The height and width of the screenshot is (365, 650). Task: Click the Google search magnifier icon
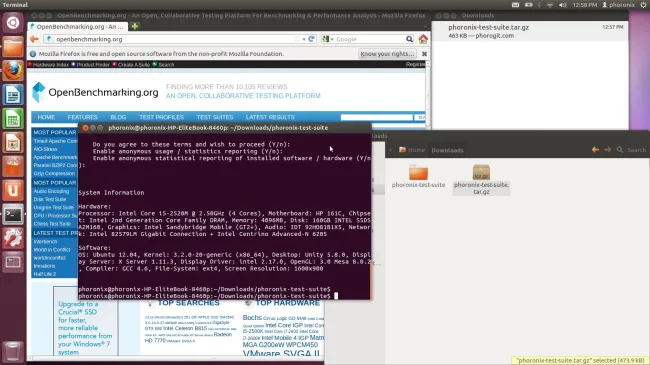[x=409, y=39]
